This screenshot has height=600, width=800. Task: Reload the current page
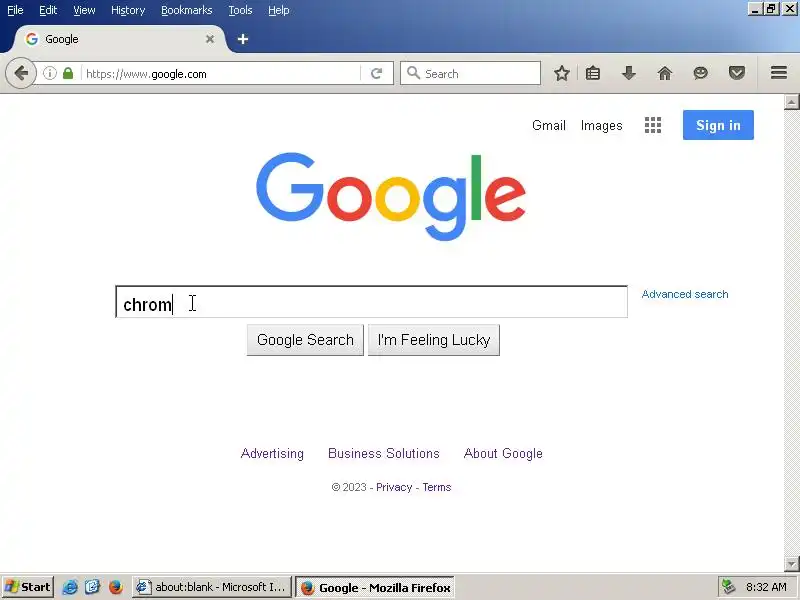pos(377,73)
